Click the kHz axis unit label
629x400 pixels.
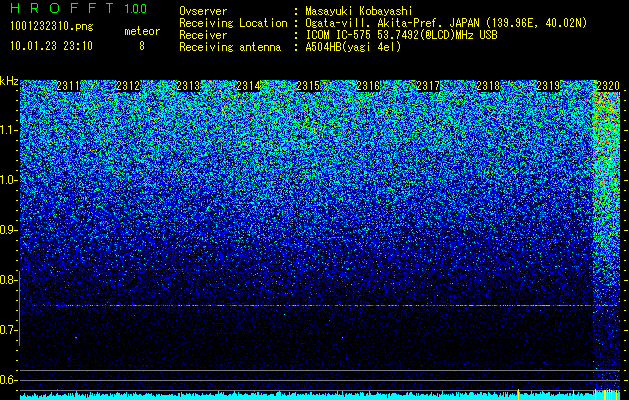(9, 81)
